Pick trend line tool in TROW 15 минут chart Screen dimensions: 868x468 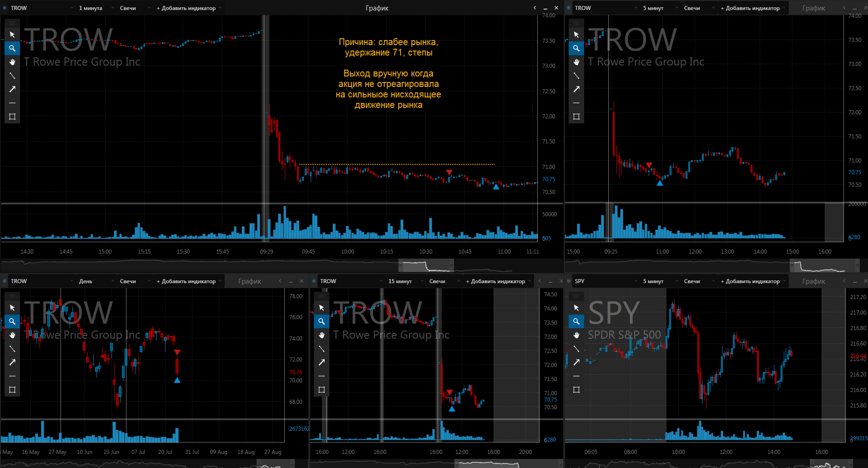click(322, 349)
